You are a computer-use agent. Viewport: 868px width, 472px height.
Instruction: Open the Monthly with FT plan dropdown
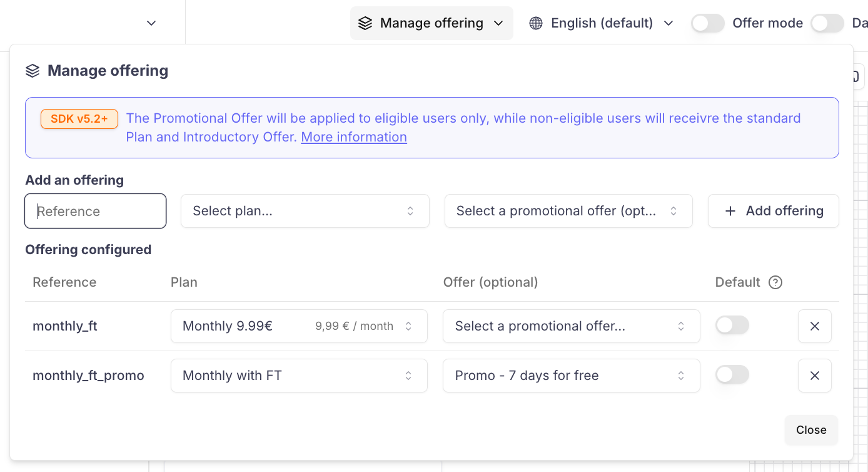298,376
